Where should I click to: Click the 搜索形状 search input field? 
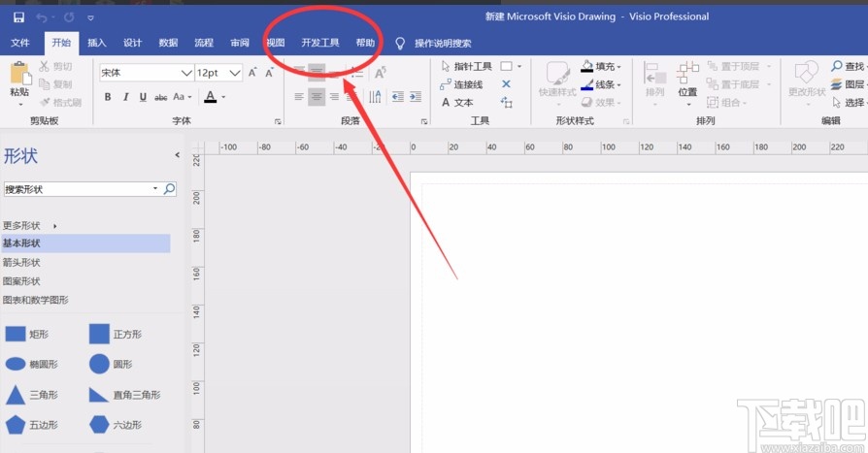(78, 189)
